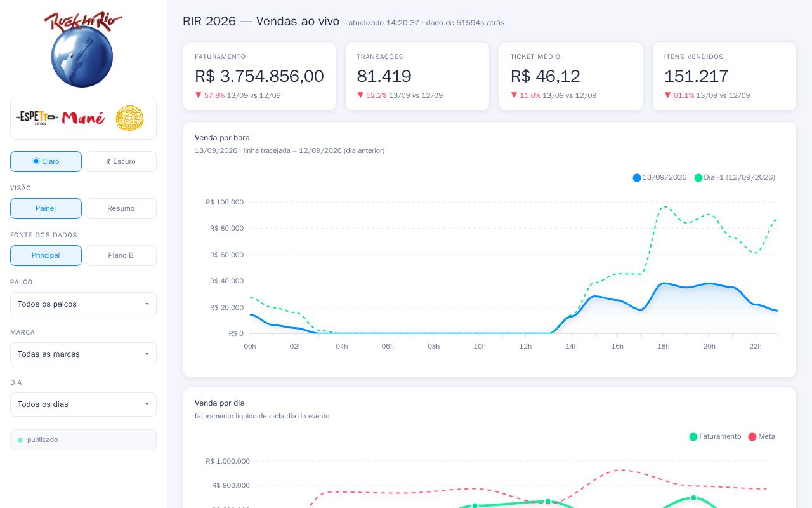The width and height of the screenshot is (812, 508).
Task: Click the 12h hour axis label
Action: point(525,347)
